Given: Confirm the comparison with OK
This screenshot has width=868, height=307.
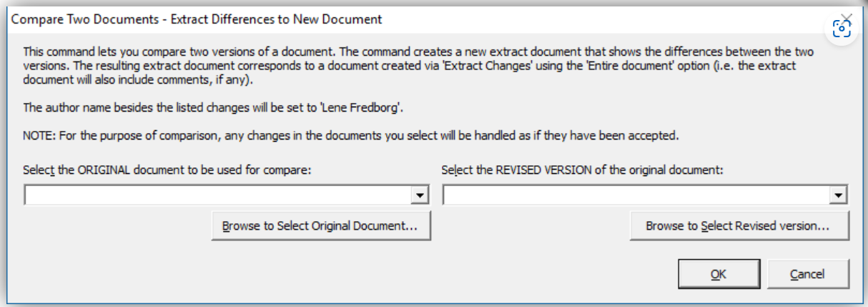Looking at the screenshot, I should 715,274.
